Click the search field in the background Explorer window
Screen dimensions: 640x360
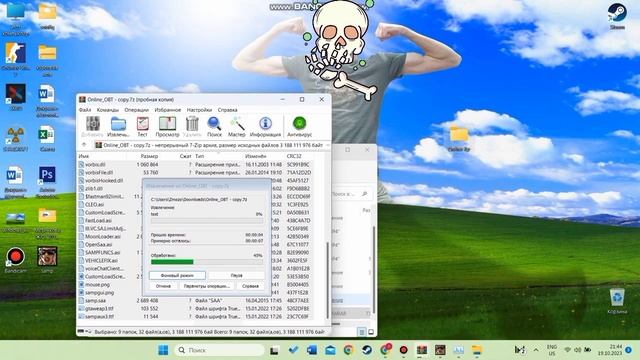click(350, 194)
